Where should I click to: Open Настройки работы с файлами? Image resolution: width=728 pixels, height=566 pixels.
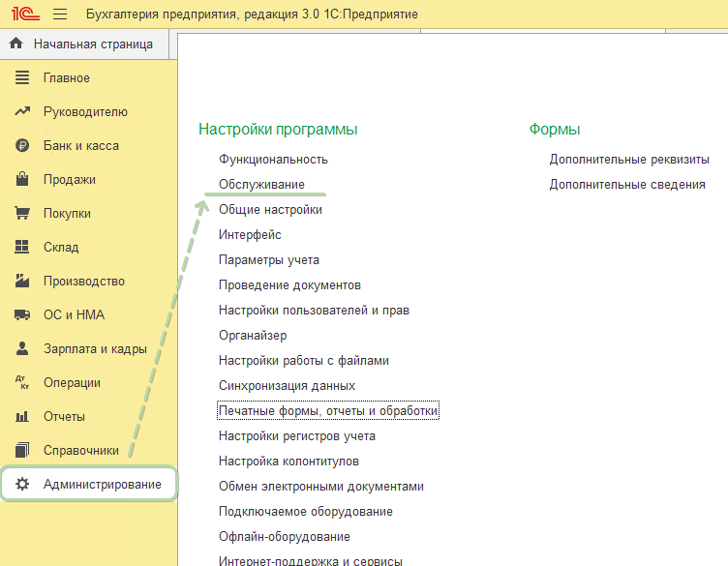(304, 361)
